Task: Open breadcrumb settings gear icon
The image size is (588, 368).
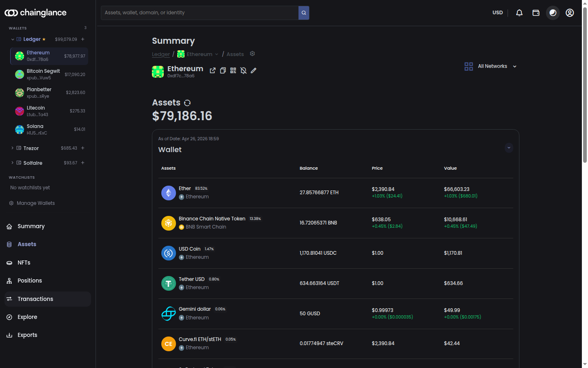Action: point(252,54)
